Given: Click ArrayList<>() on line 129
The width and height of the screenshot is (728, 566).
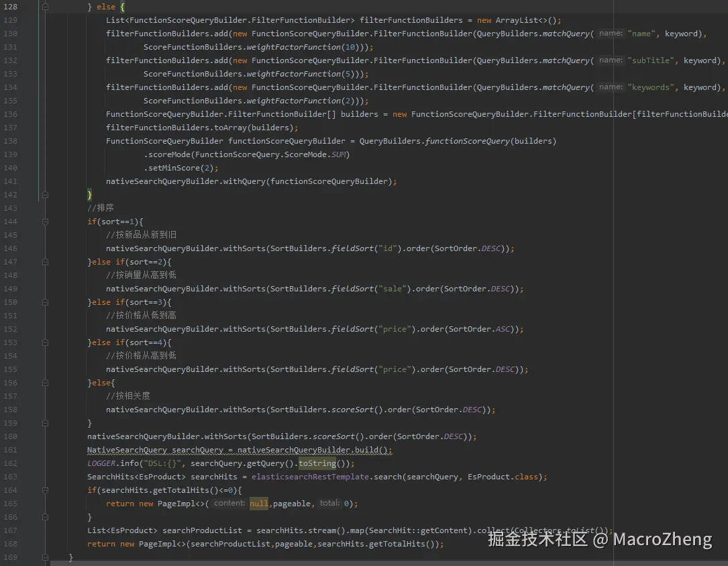Looking at the screenshot, I should (x=525, y=20).
